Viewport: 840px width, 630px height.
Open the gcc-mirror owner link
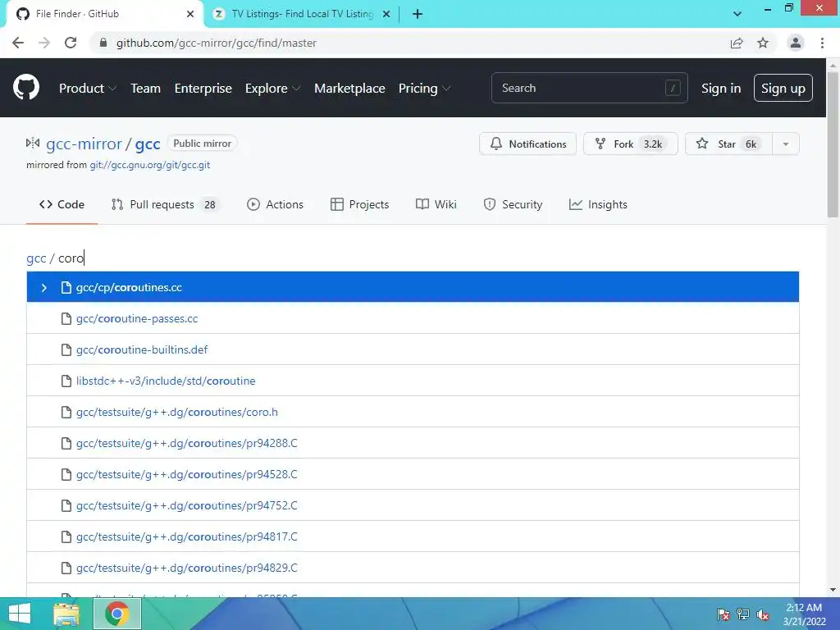click(x=84, y=144)
